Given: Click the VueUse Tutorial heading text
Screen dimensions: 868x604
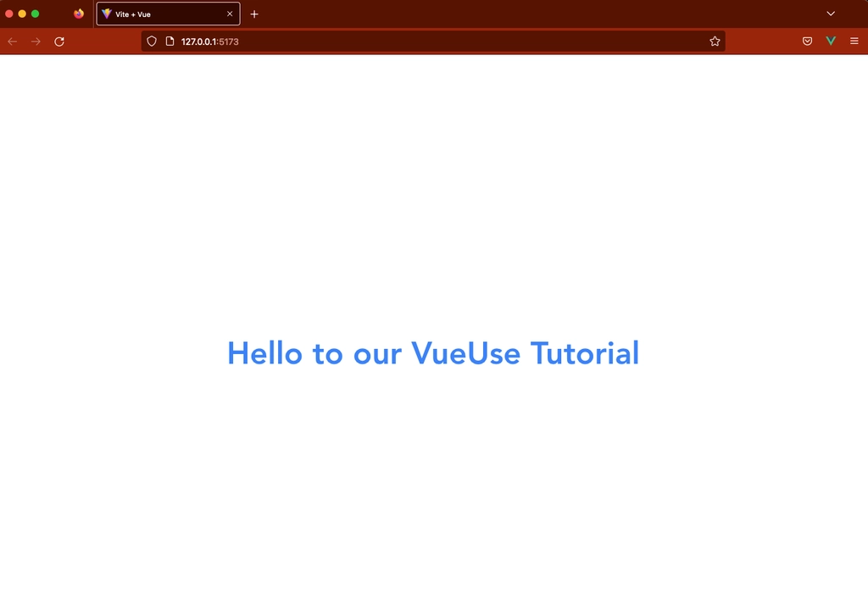Looking at the screenshot, I should click(x=433, y=353).
